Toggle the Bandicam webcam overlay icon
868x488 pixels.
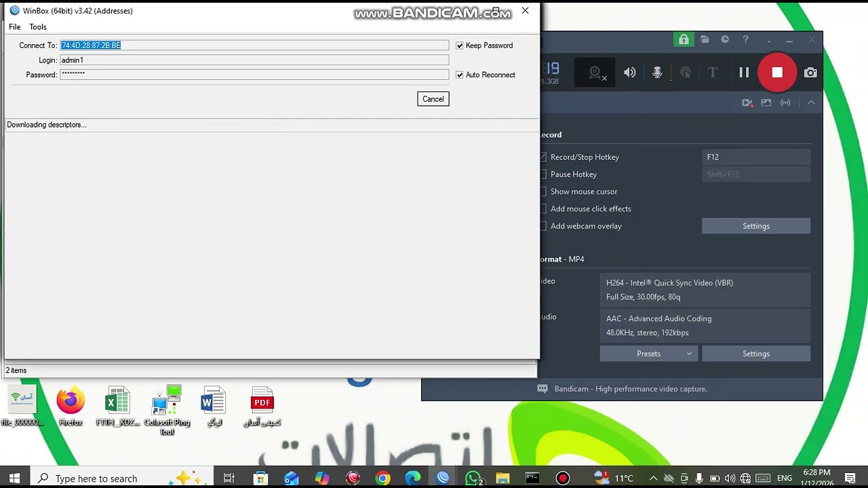click(596, 73)
